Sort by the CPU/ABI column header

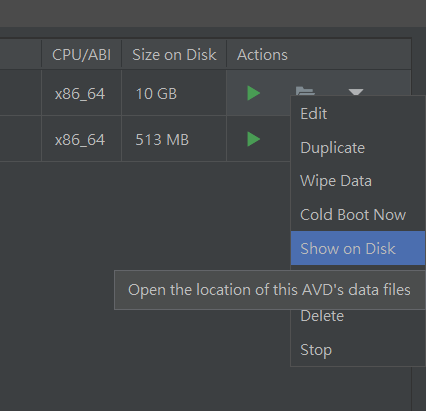[81, 55]
